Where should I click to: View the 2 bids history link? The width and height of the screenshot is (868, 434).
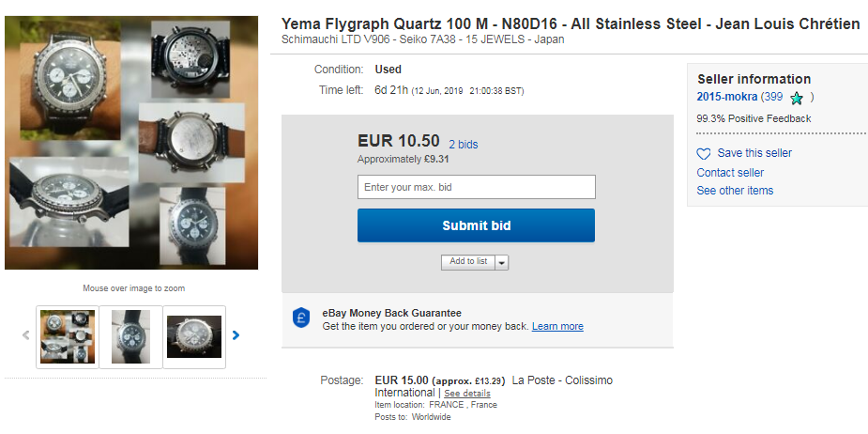click(x=463, y=145)
